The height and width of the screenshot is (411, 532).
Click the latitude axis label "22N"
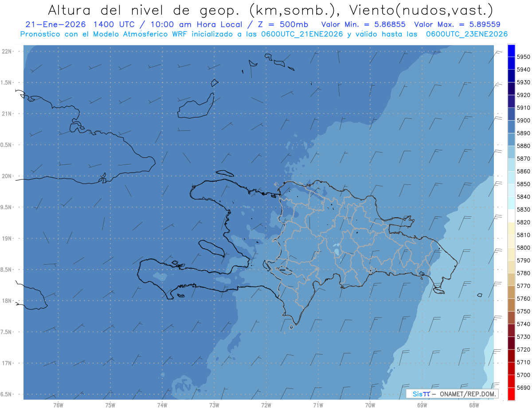pos(7,51)
